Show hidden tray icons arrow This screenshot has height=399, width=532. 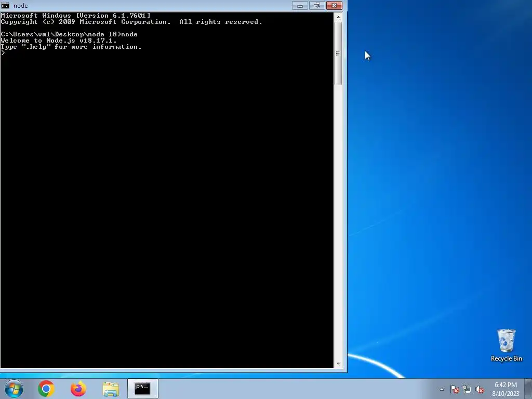click(x=442, y=389)
